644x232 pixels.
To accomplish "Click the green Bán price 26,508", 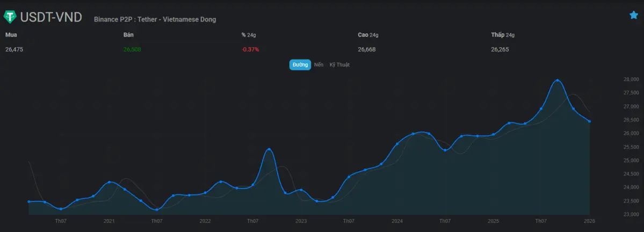I will [x=132, y=49].
